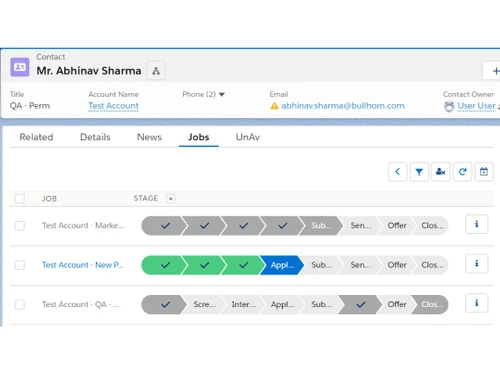Switch to the Details tab
500x375 pixels.
(95, 137)
